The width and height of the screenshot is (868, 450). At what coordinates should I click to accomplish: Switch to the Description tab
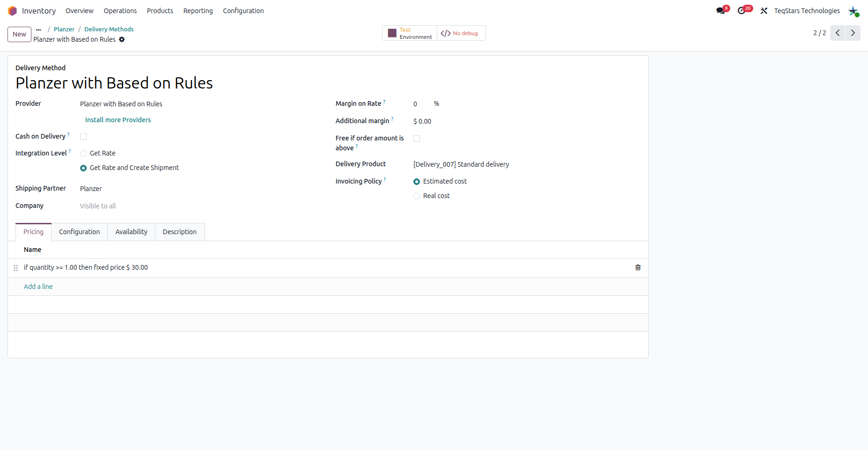pyautogui.click(x=180, y=232)
